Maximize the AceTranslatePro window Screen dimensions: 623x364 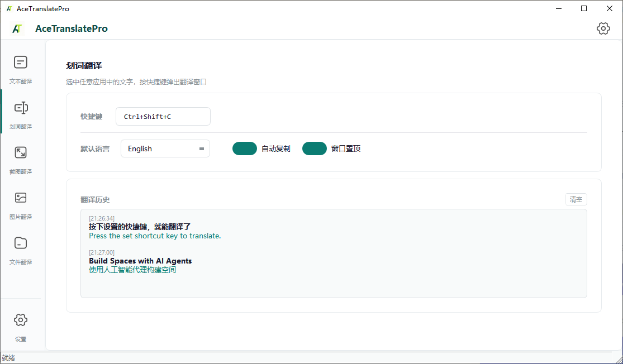pos(584,8)
